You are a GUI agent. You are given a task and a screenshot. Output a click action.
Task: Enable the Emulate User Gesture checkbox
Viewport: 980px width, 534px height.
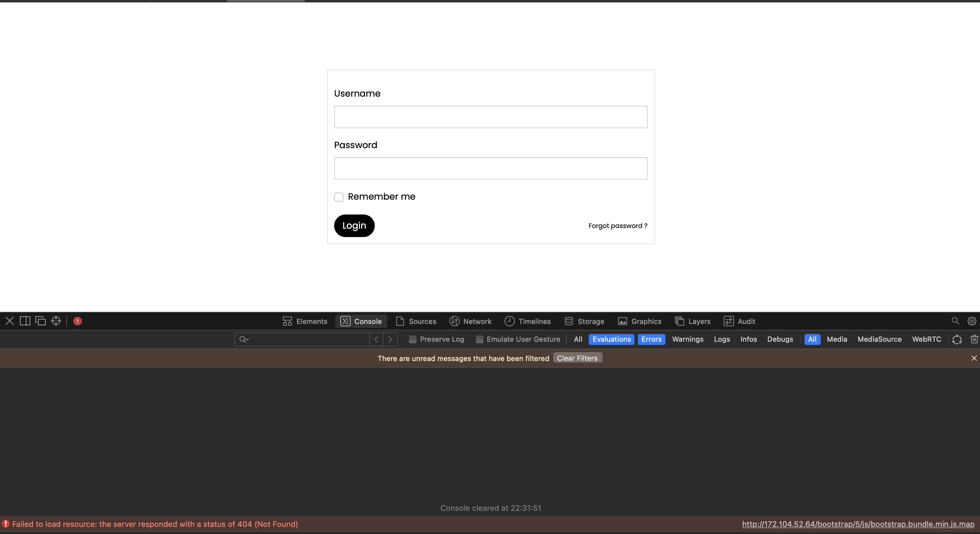479,339
